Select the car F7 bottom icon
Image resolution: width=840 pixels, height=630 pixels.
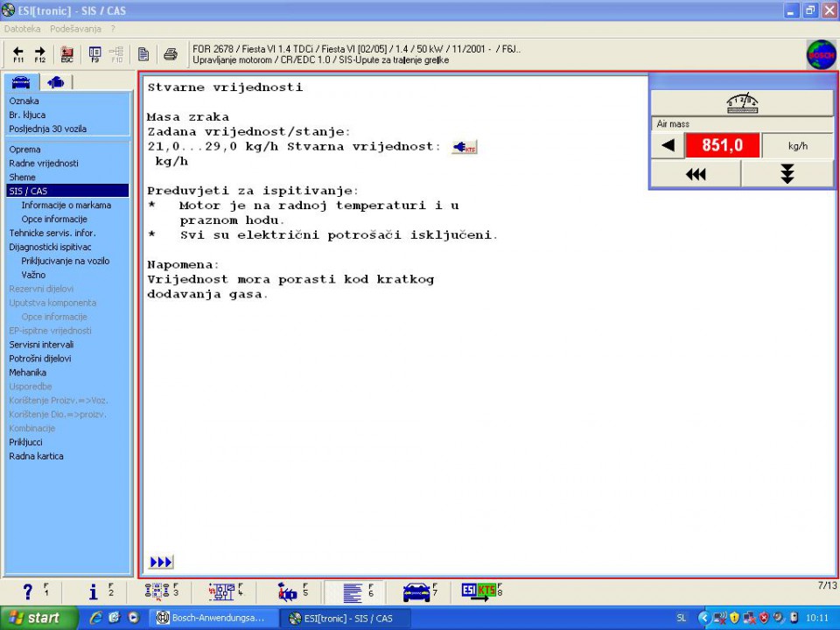[x=417, y=592]
